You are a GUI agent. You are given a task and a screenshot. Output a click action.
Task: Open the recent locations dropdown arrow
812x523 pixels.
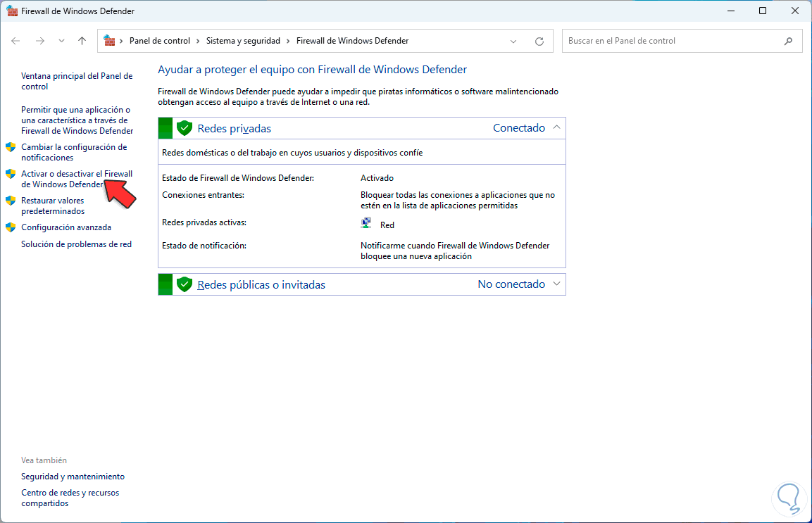pyautogui.click(x=62, y=41)
